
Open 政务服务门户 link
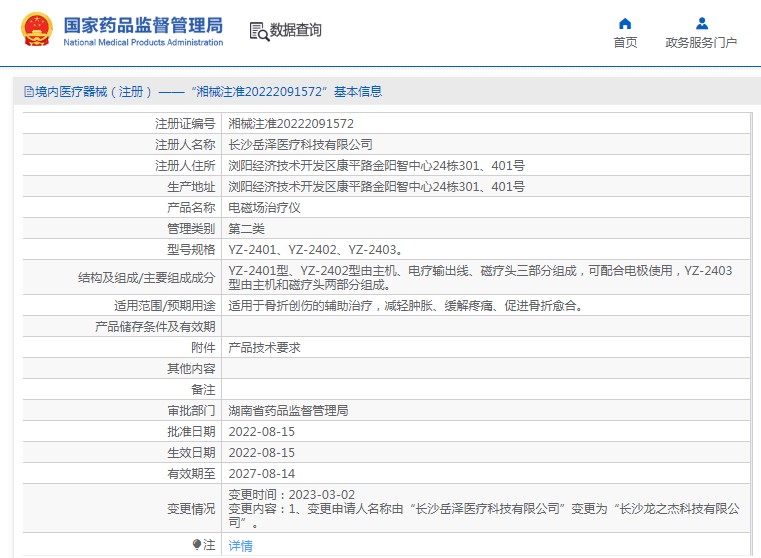click(x=701, y=43)
